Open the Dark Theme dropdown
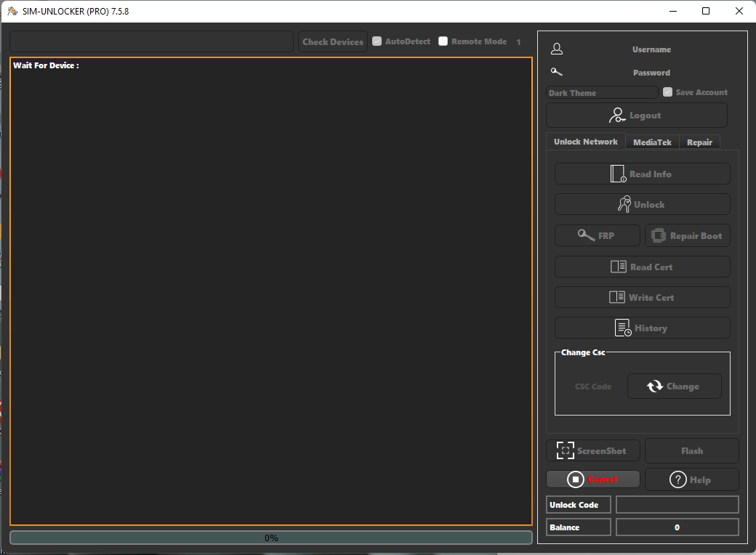 click(602, 93)
